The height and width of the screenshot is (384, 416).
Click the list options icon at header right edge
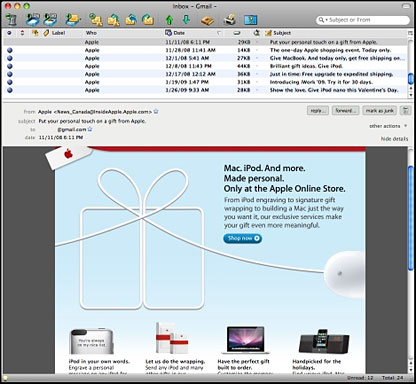[x=410, y=33]
